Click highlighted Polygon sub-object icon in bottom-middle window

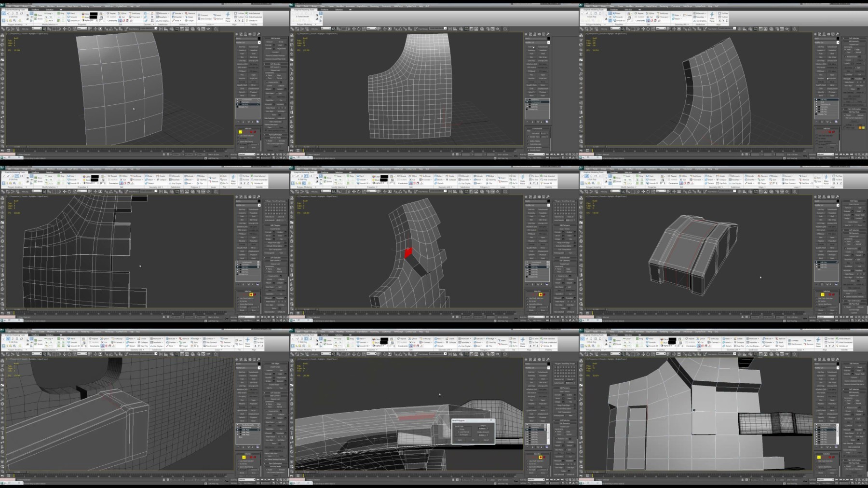coord(541,457)
